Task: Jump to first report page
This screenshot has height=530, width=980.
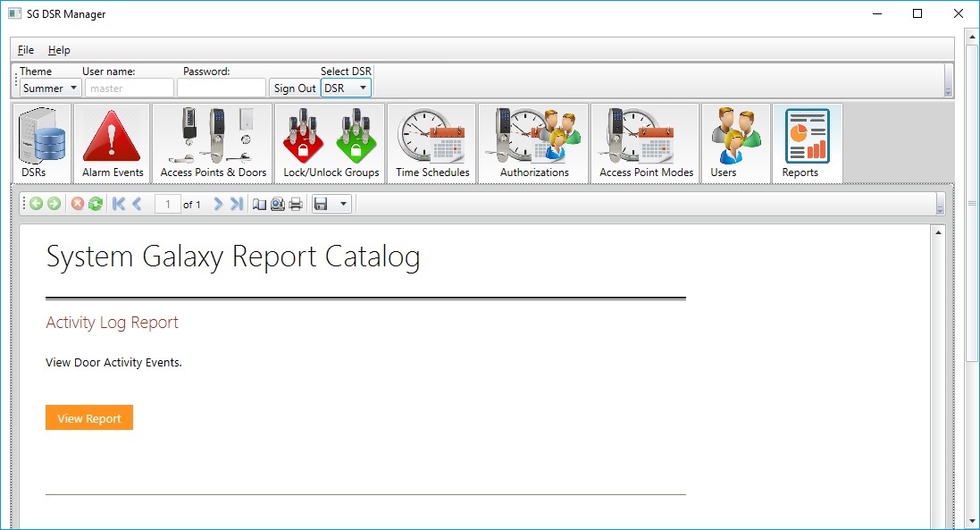Action: click(x=119, y=204)
